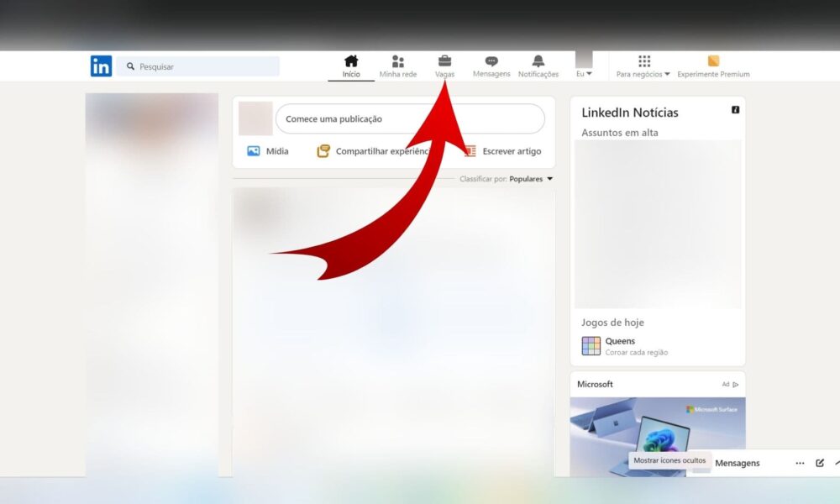840x504 pixels.
Task: Open the Queens game icon
Action: [x=591, y=346]
